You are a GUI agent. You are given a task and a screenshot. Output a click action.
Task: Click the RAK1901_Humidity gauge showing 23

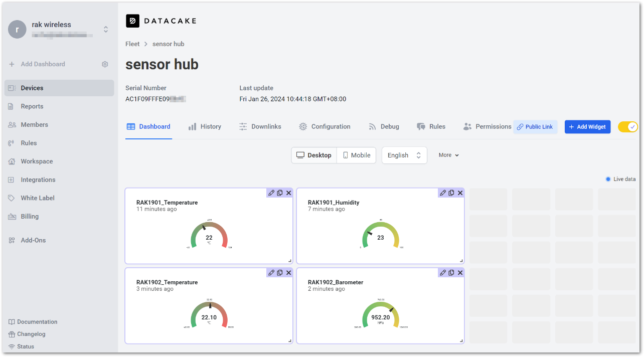(x=381, y=234)
